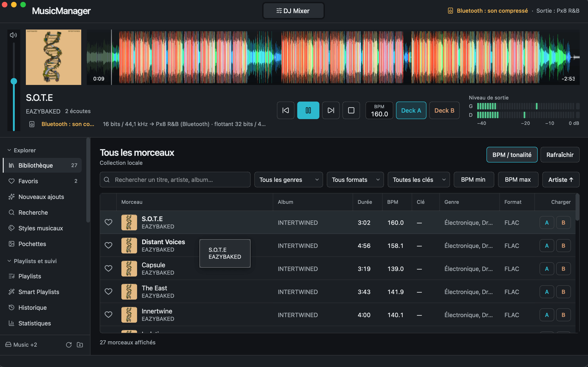Image resolution: width=588 pixels, height=367 pixels.
Task: Seek within the waveform timeline
Action: [x=333, y=57]
